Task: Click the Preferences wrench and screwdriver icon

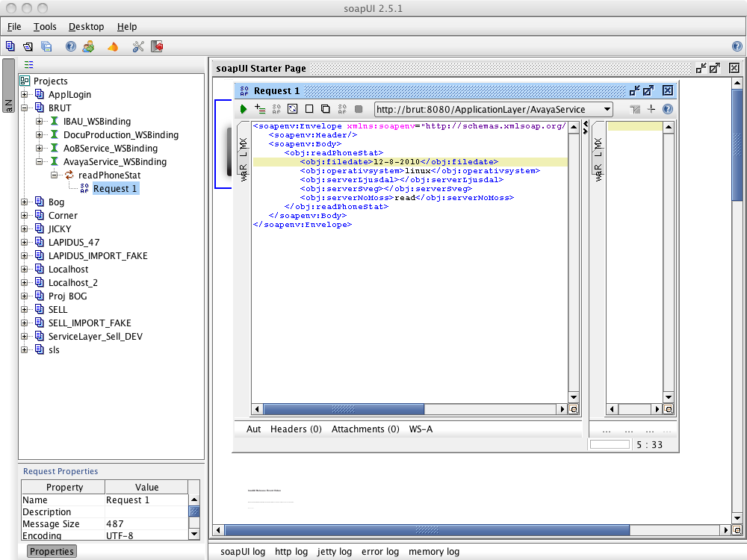Action: [137, 46]
